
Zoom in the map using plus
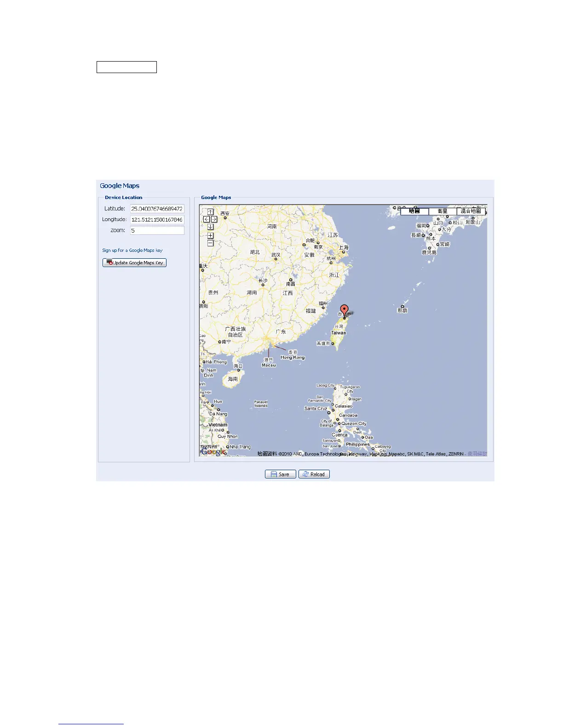(210, 235)
